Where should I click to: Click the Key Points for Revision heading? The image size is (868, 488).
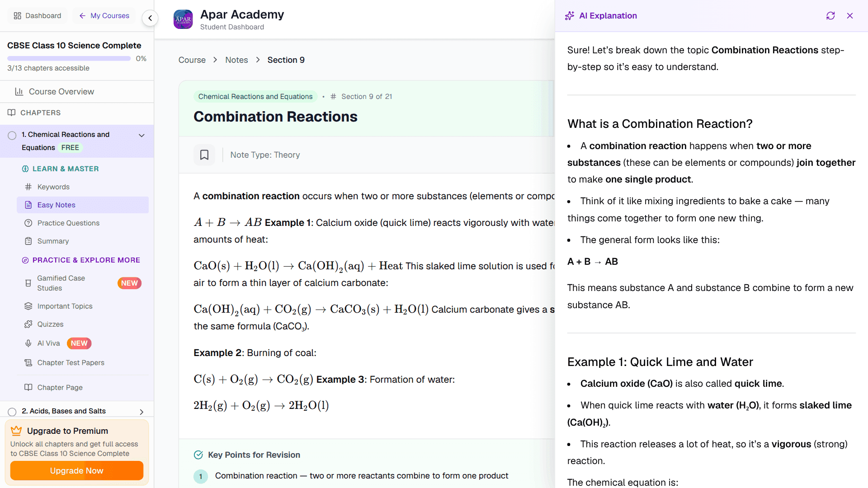point(254,455)
